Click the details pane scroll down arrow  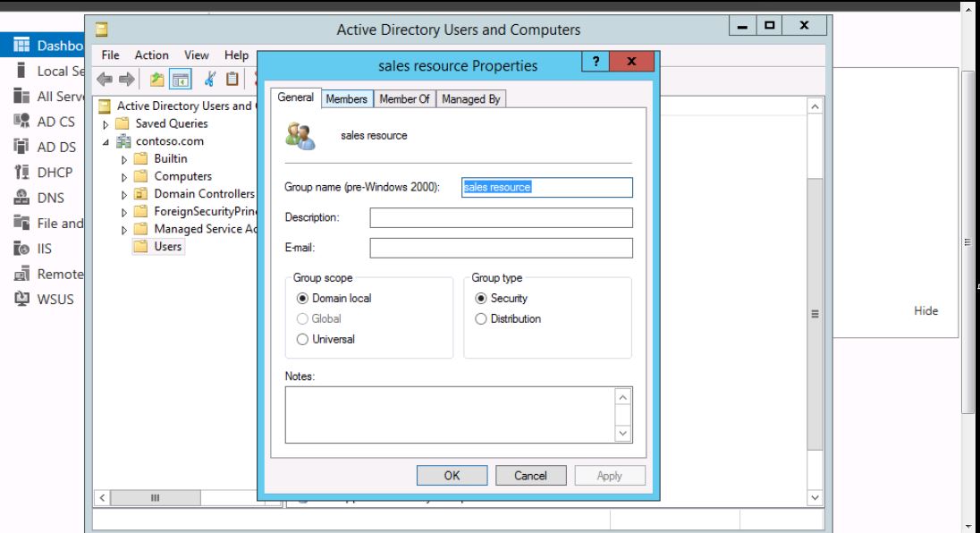[815, 498]
